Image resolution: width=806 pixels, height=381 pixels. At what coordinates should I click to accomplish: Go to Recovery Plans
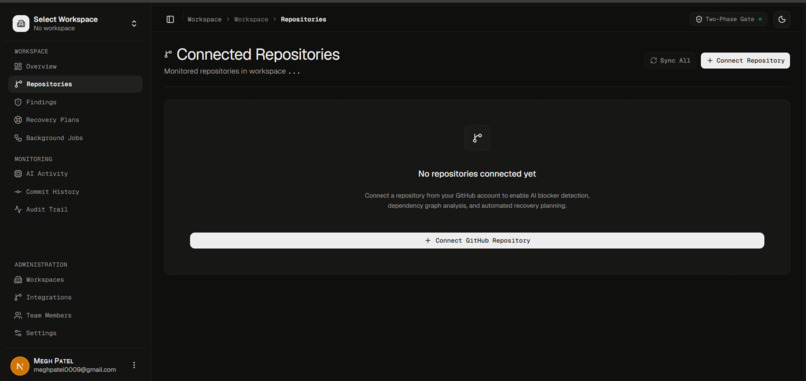pyautogui.click(x=76, y=120)
